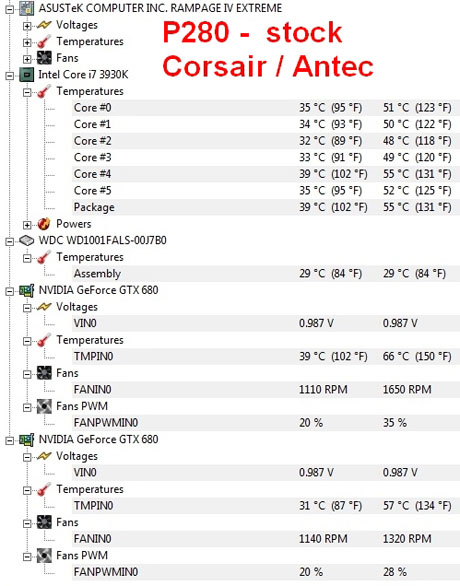Click the Fans PWM icon under first GTX 680
460x586 pixels.
(x=44, y=406)
